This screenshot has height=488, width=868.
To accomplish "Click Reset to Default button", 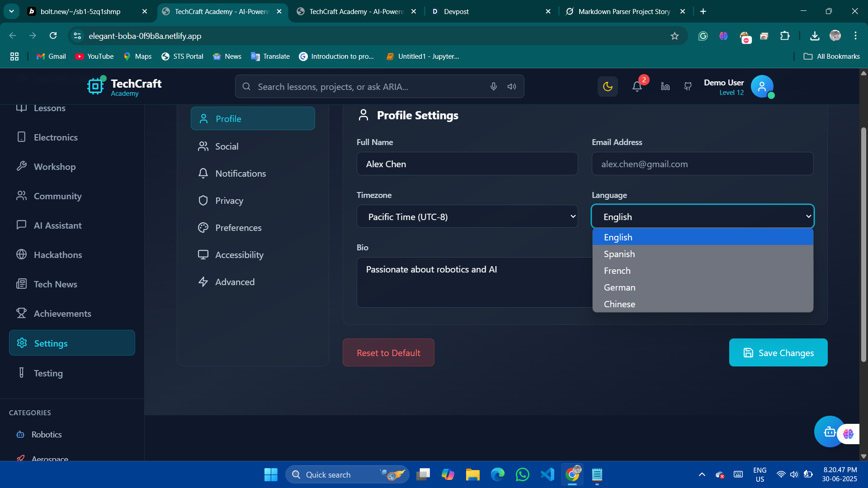I will tap(388, 353).
